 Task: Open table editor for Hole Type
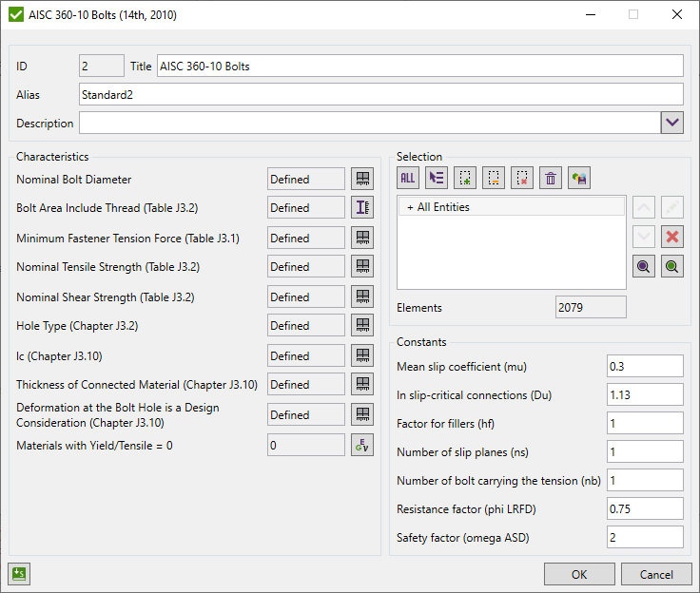coord(362,326)
